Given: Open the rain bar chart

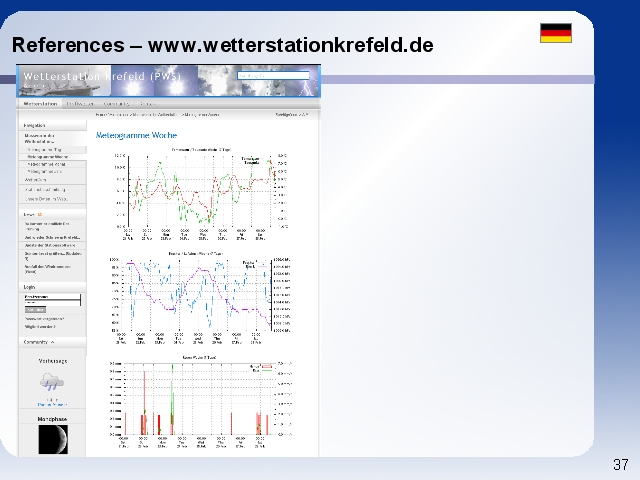Looking at the screenshot, I should (x=200, y=402).
